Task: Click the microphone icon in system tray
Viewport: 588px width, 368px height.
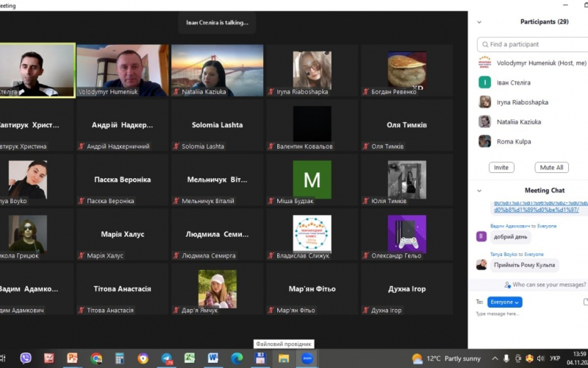Action: coord(506,358)
